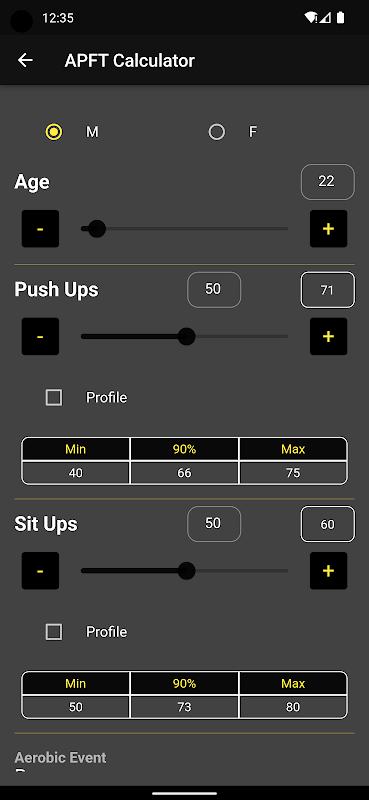Check the Profile box under Sit Ups

pyautogui.click(x=54, y=632)
